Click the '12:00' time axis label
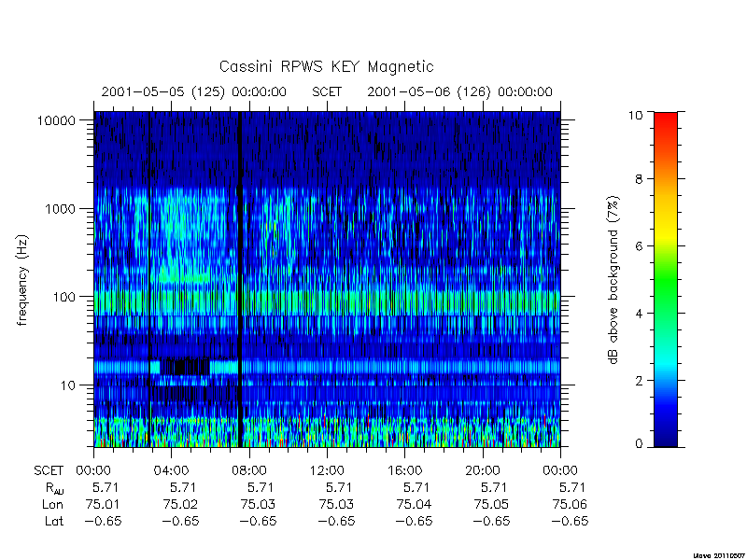This screenshot has height=560, width=747. 327,471
